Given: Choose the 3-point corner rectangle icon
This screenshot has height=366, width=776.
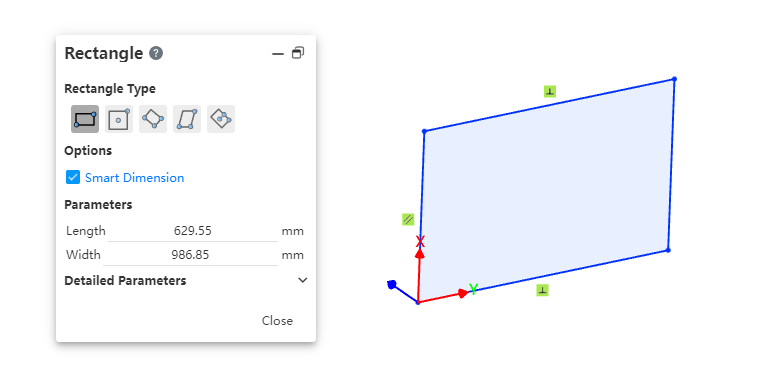Looking at the screenshot, I should click(x=153, y=119).
